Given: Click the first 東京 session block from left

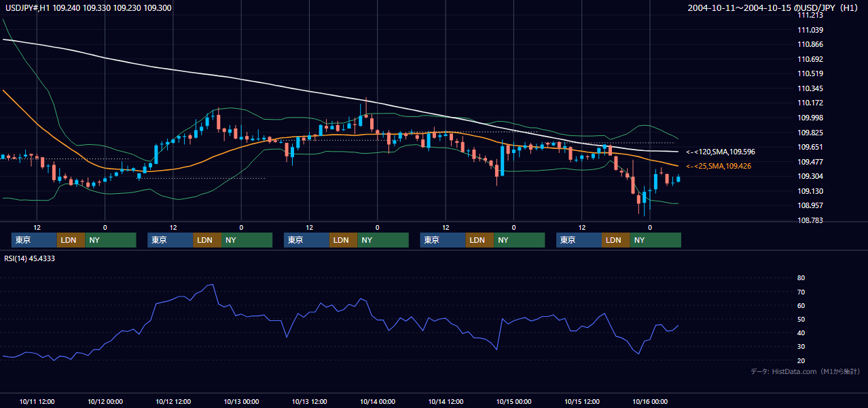Looking at the screenshot, I should [34, 240].
